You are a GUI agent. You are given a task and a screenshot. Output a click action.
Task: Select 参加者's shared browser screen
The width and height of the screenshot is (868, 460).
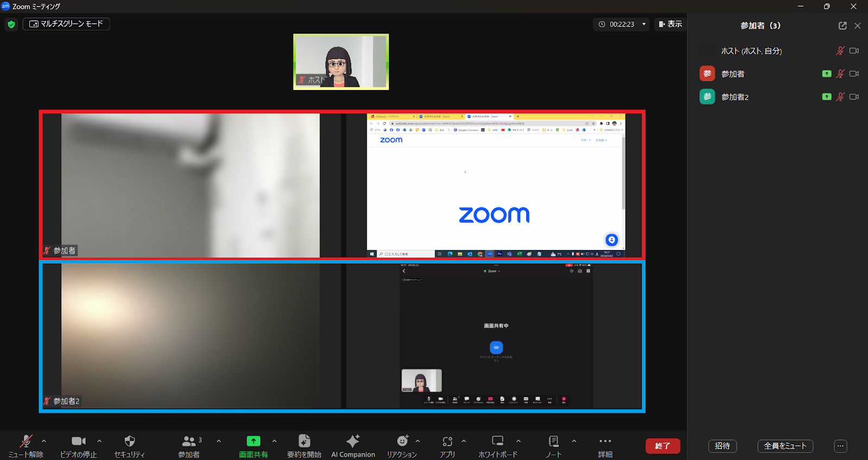coord(496,185)
